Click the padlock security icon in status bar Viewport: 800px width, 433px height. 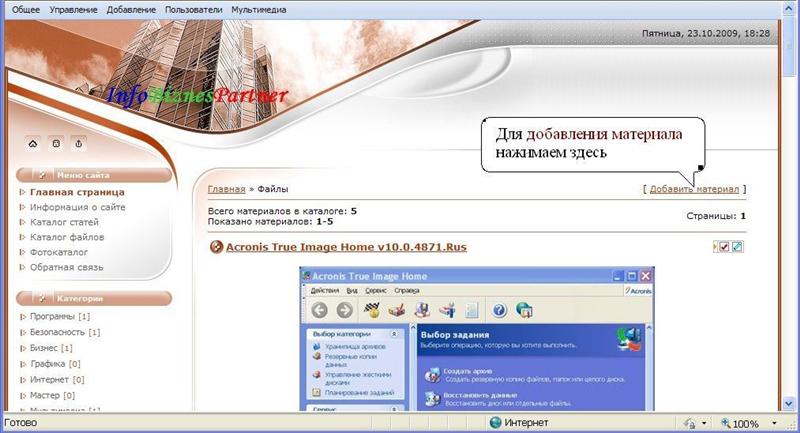(x=689, y=423)
